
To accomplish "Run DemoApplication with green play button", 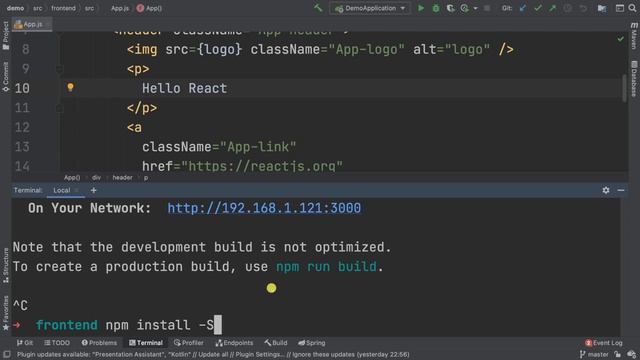I will point(421,8).
